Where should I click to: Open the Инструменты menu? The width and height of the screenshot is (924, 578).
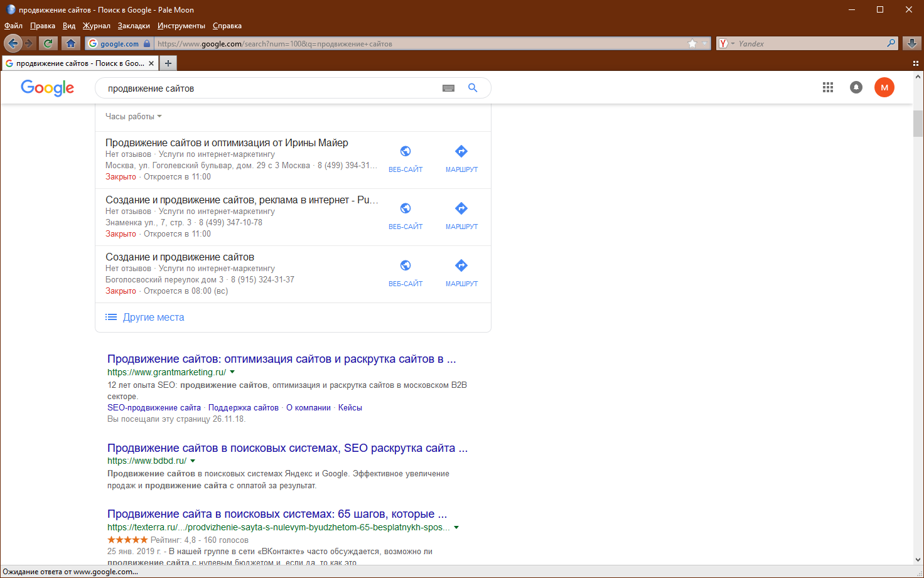tap(181, 26)
